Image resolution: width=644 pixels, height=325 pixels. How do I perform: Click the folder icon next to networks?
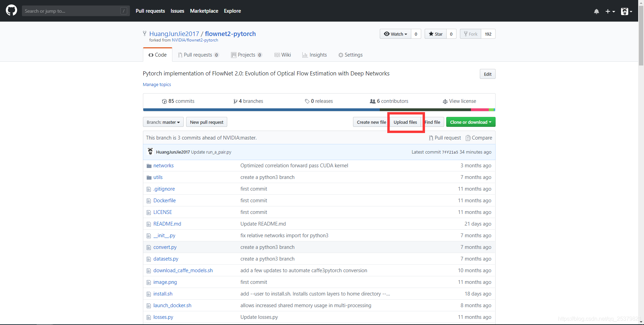149,166
